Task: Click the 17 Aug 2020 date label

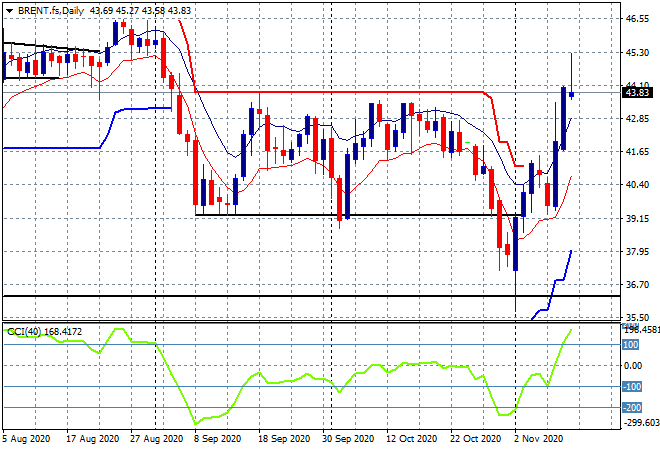Action: (93, 439)
